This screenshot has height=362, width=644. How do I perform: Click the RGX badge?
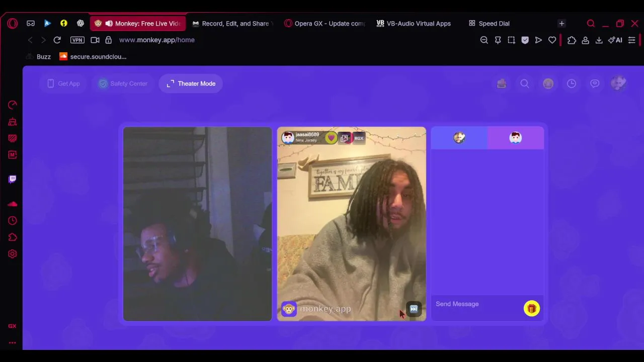tap(359, 138)
